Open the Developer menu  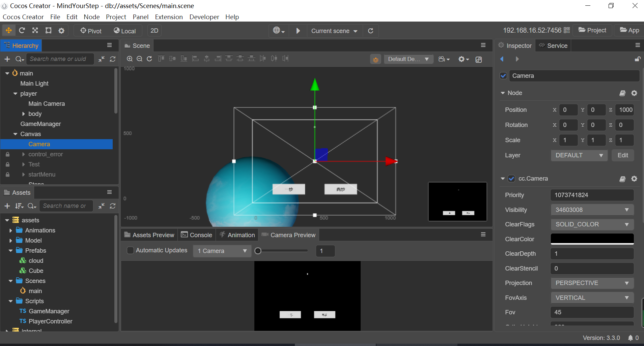click(204, 17)
